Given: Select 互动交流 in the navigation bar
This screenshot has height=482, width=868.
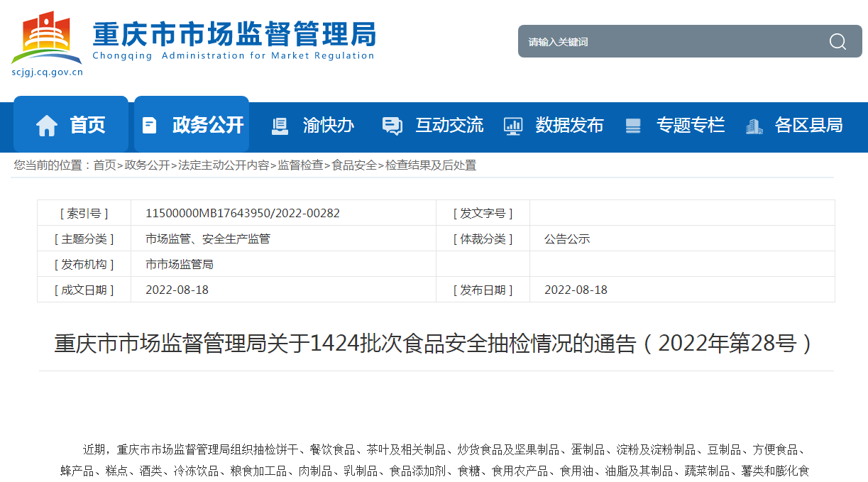Looking at the screenshot, I should tap(449, 126).
